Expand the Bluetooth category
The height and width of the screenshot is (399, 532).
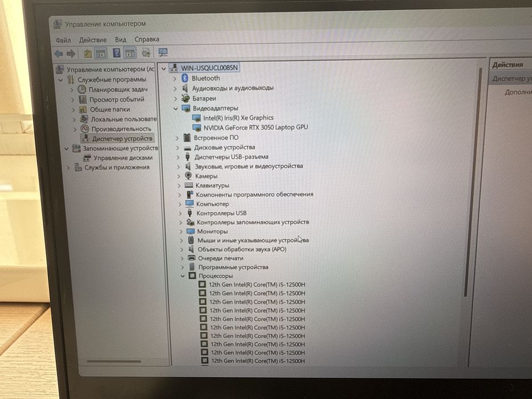click(x=174, y=79)
